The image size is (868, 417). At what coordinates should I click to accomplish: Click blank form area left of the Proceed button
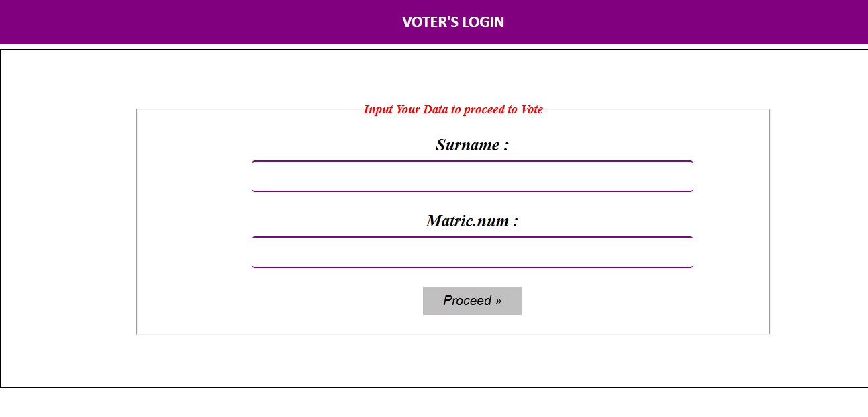click(282, 301)
